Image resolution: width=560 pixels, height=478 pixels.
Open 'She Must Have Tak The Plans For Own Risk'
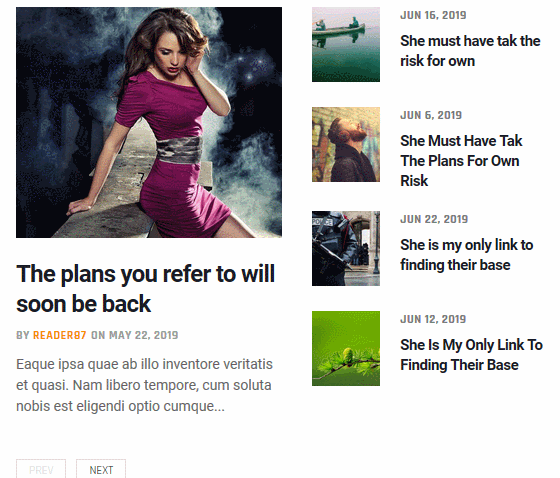[461, 161]
